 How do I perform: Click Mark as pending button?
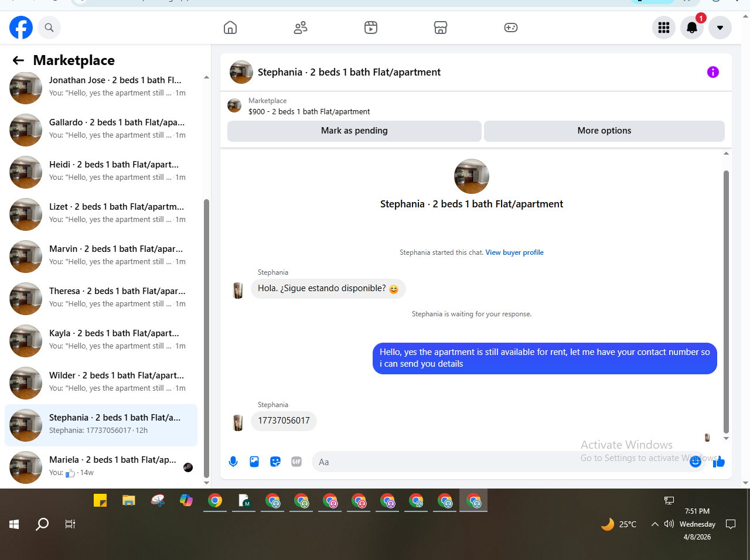354,131
